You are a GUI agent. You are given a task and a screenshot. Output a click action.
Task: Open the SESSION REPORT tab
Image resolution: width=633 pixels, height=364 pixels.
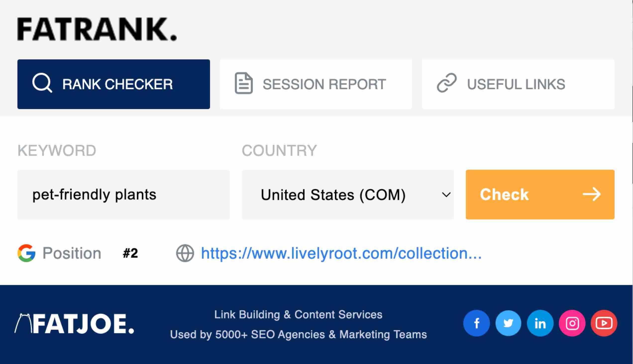click(x=316, y=84)
